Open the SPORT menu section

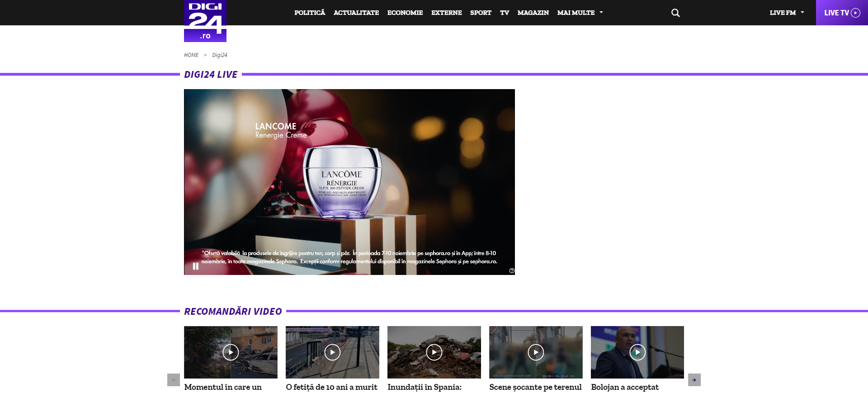481,13
